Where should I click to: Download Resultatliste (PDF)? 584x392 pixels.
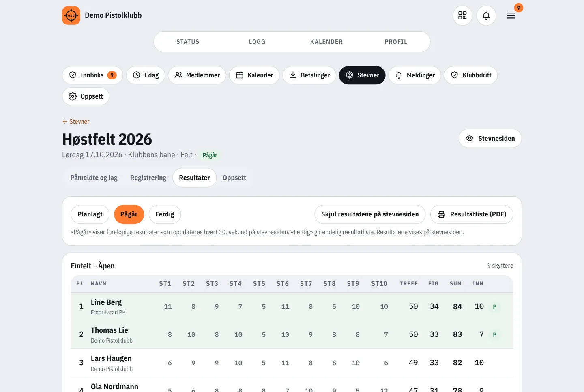pyautogui.click(x=472, y=214)
